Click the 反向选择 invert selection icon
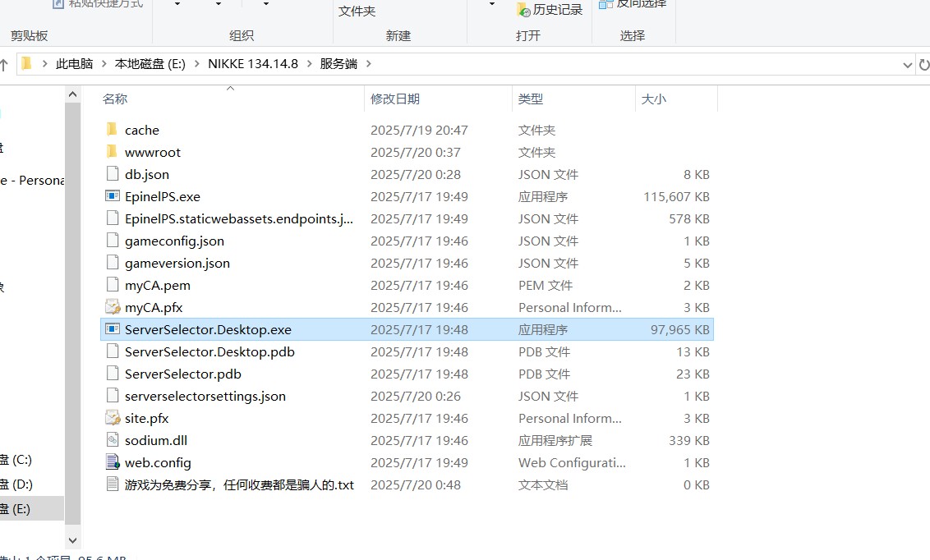The image size is (930, 560). pos(605,4)
